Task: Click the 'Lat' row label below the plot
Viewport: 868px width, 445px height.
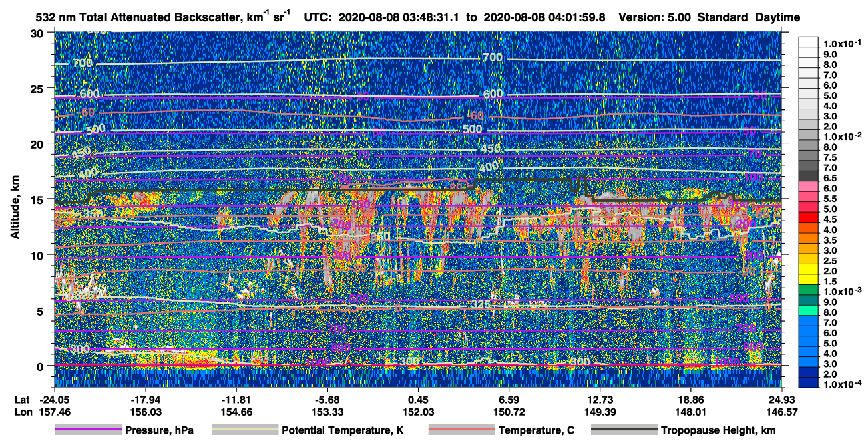Action: (x=22, y=400)
